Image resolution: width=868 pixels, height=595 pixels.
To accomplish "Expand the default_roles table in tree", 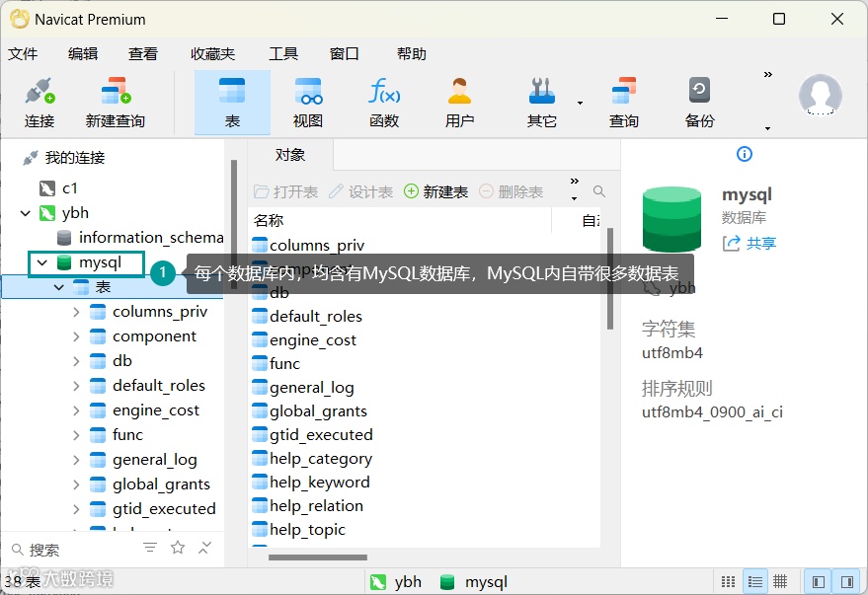I will pyautogui.click(x=76, y=386).
